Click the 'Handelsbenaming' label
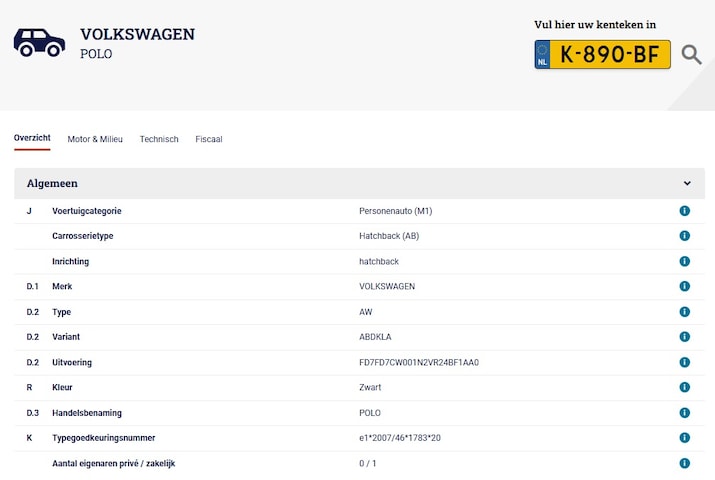This screenshot has width=715, height=480. 87,413
